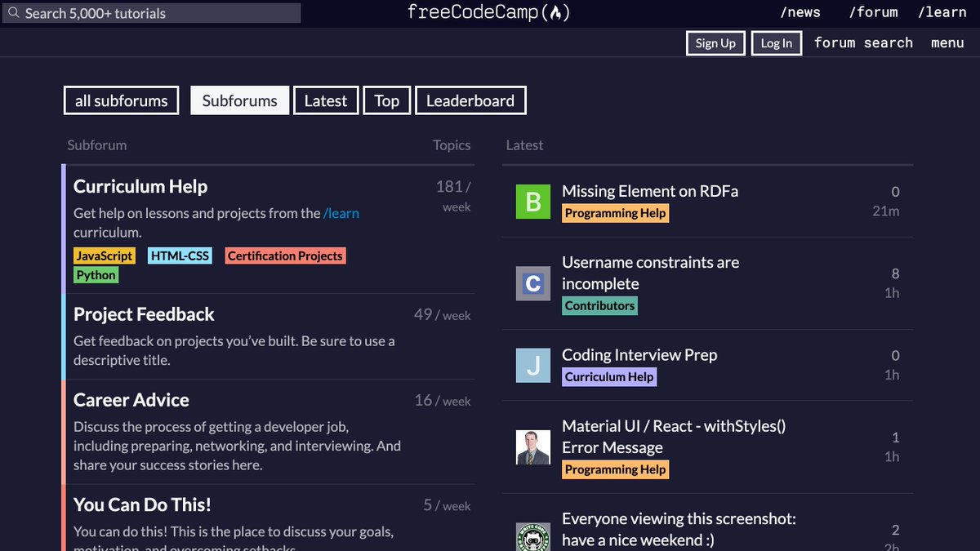Open the Curriculum Help subforum

[x=140, y=186]
